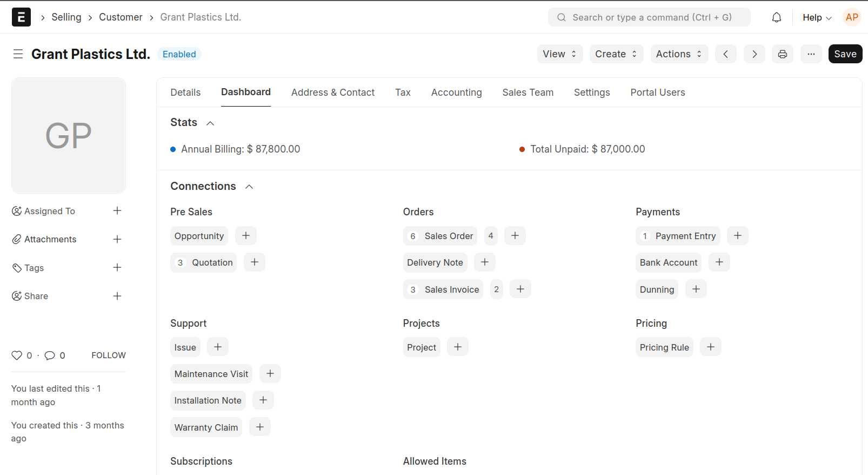Collapse the Stats section

click(210, 123)
